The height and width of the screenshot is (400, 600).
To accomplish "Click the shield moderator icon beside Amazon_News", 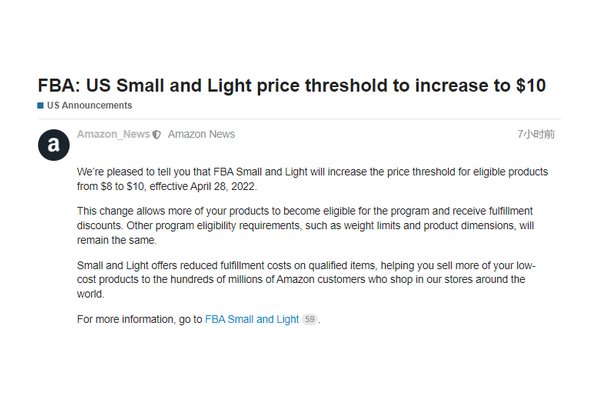I will pos(157,135).
